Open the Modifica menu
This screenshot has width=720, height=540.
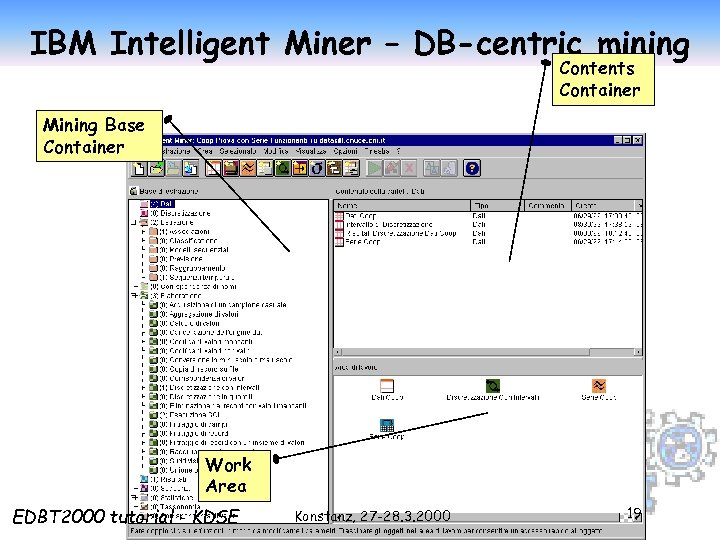[276, 151]
